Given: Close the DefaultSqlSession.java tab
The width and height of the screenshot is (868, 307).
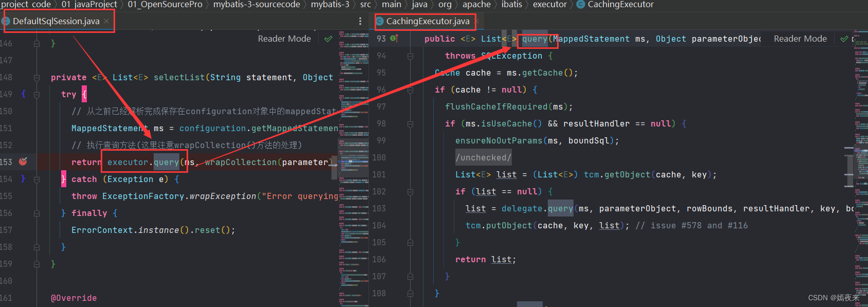Looking at the screenshot, I should tap(106, 21).
